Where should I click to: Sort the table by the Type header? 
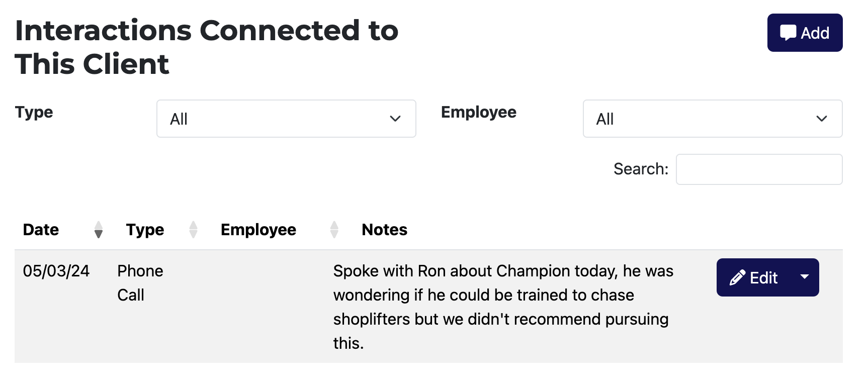coord(145,230)
